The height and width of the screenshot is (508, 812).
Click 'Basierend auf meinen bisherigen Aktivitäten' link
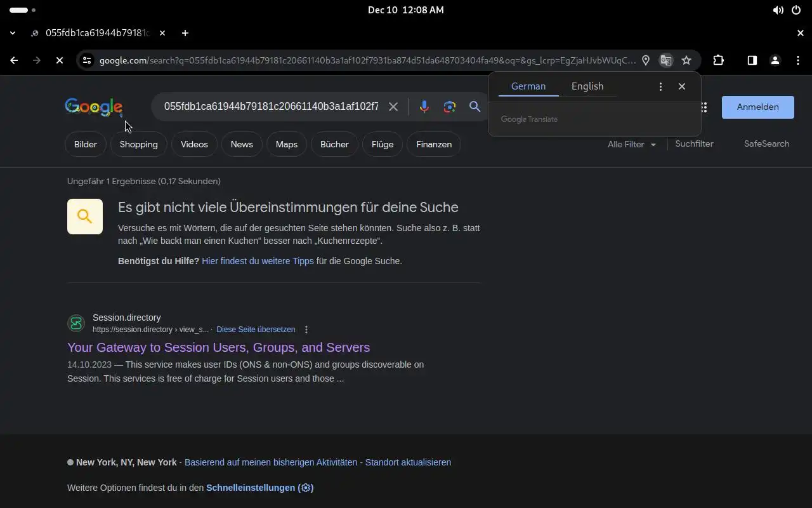(271, 462)
